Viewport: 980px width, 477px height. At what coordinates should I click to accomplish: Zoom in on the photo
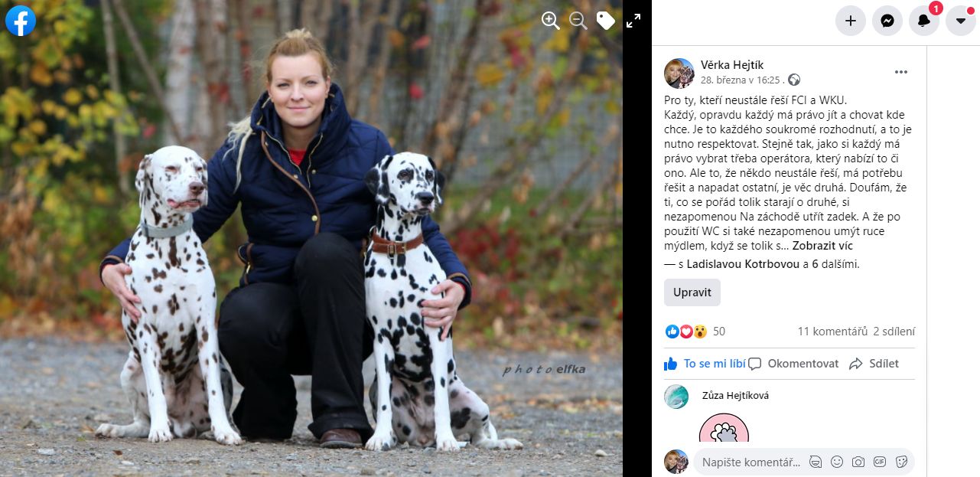point(551,21)
